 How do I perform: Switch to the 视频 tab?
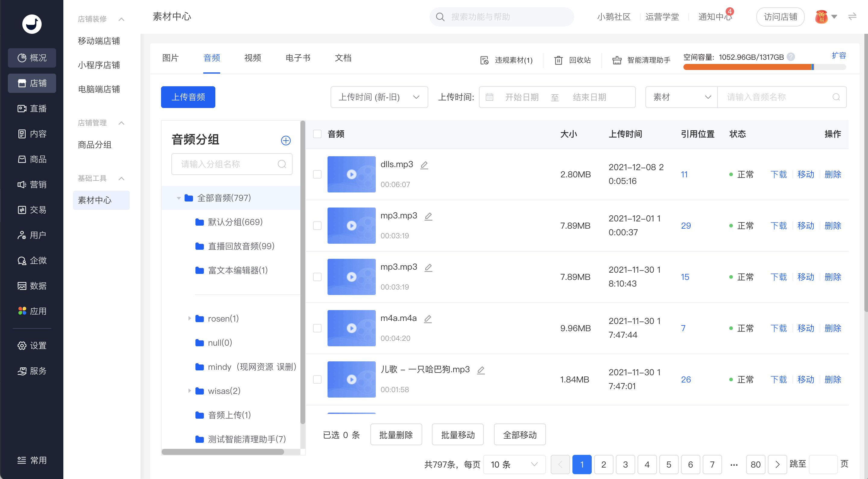point(252,58)
